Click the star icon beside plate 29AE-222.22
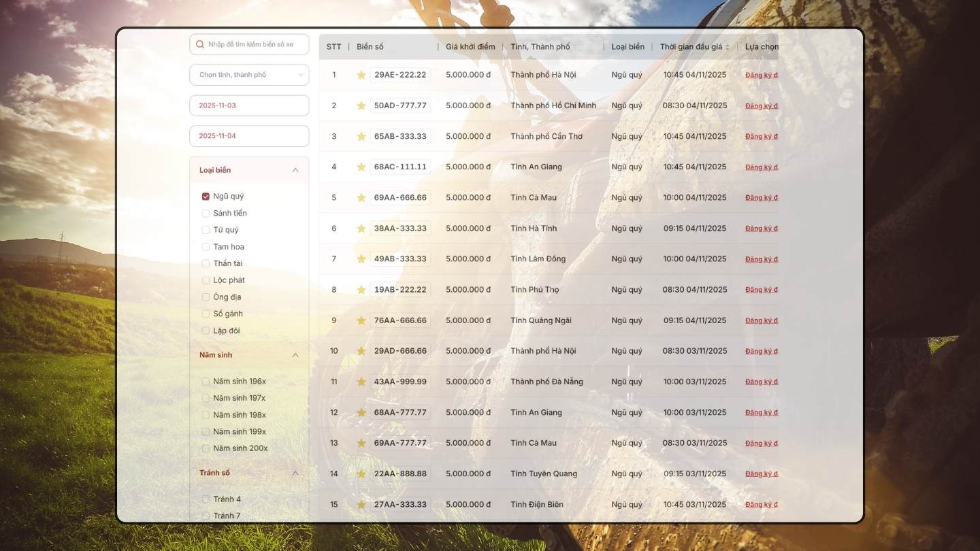 [x=361, y=75]
